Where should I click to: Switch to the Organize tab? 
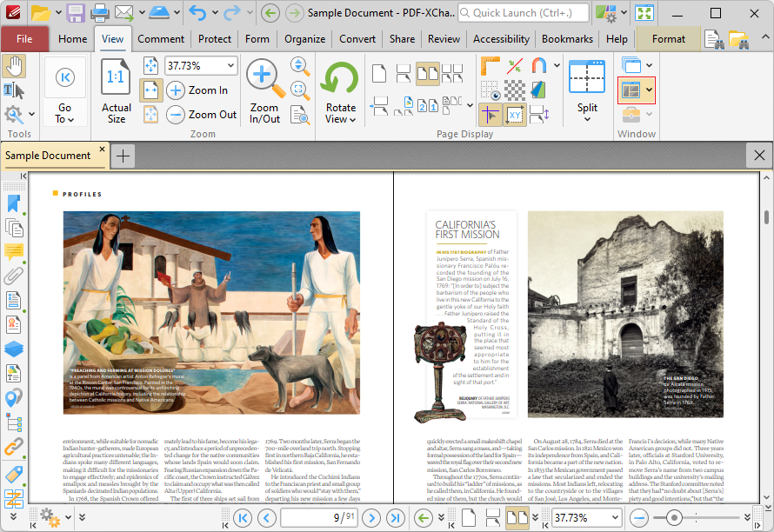304,39
